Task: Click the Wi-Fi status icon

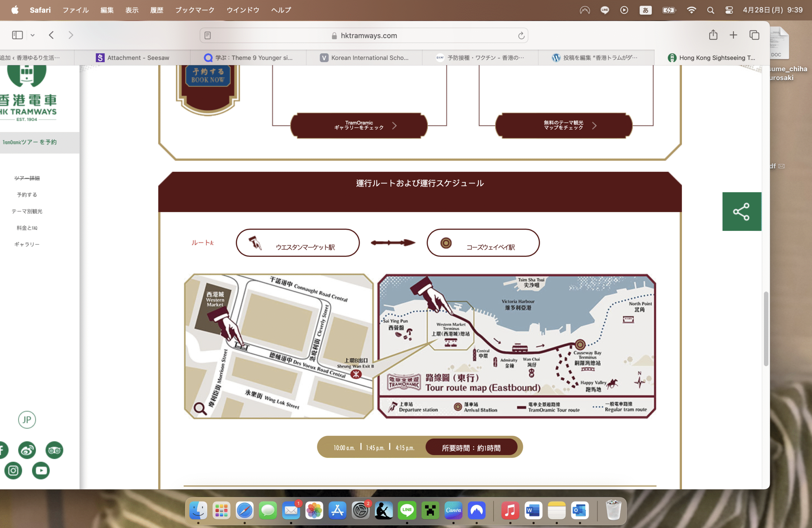Action: coord(691,10)
